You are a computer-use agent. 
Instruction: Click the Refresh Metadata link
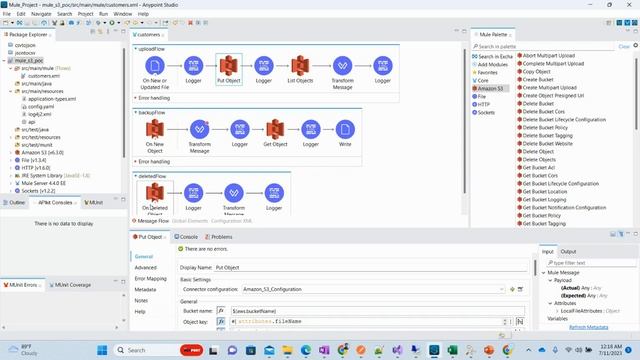(x=588, y=327)
